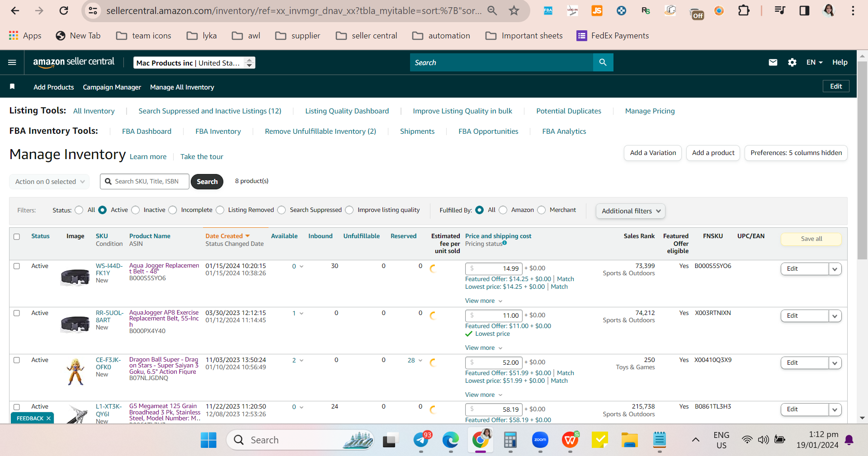868x456 pixels.
Task: Open Edit dropdown arrow for RR-5UOL-8ART row
Action: (835, 316)
